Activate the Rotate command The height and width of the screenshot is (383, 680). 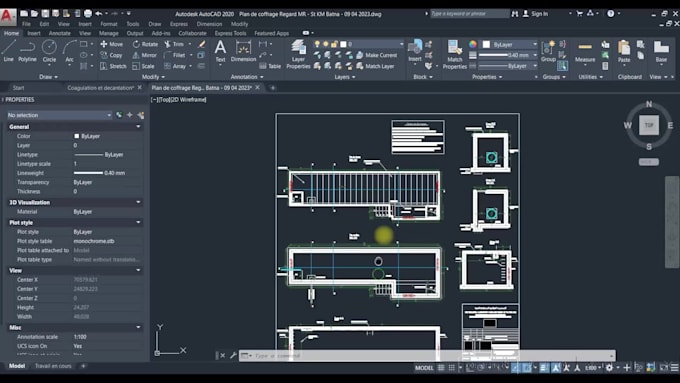(x=145, y=44)
